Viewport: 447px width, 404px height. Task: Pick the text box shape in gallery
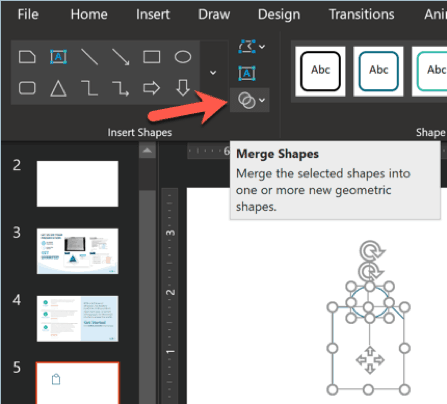[58, 57]
